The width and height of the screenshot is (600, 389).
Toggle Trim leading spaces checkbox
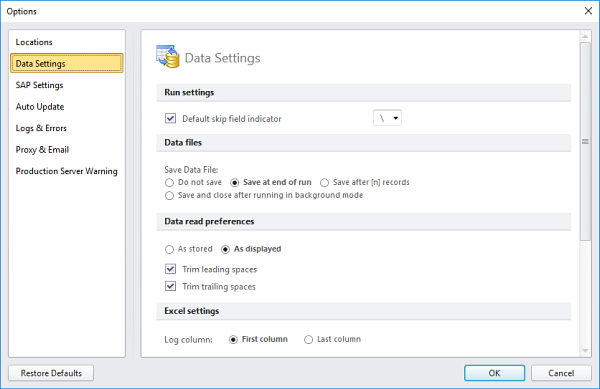point(170,269)
